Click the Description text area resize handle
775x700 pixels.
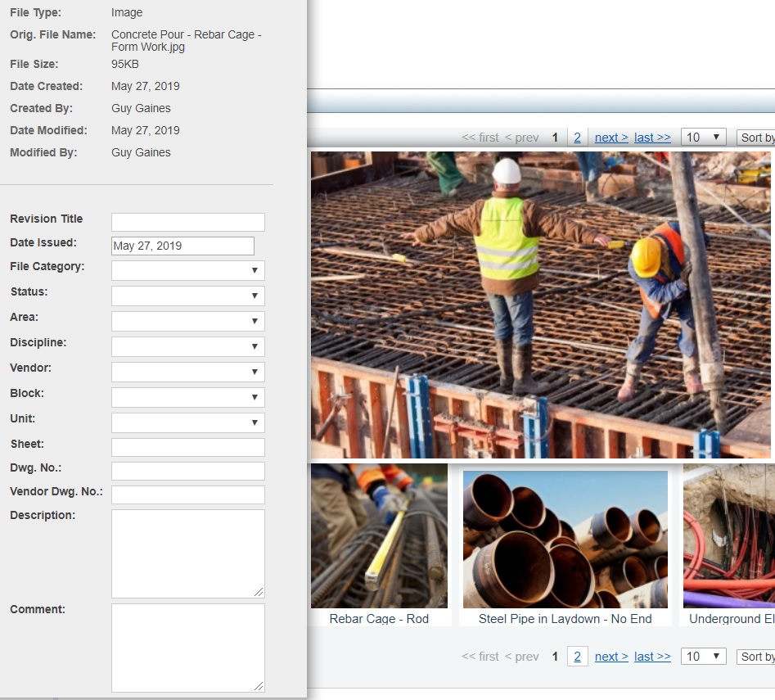(x=259, y=592)
